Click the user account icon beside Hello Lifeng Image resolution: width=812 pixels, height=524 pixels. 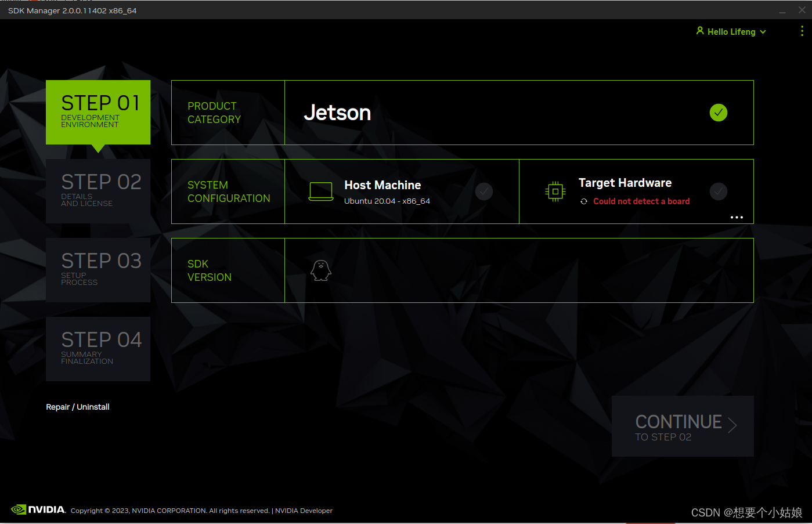click(x=700, y=31)
